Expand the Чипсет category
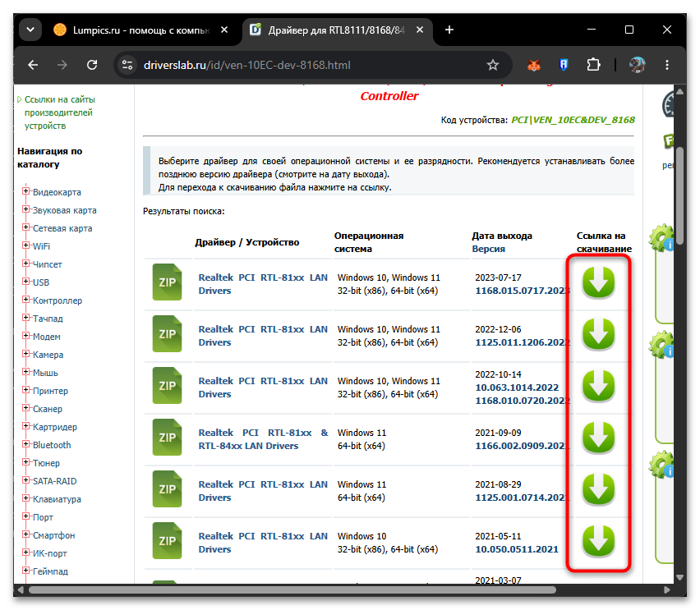The width and height of the screenshot is (700, 610). click(26, 264)
